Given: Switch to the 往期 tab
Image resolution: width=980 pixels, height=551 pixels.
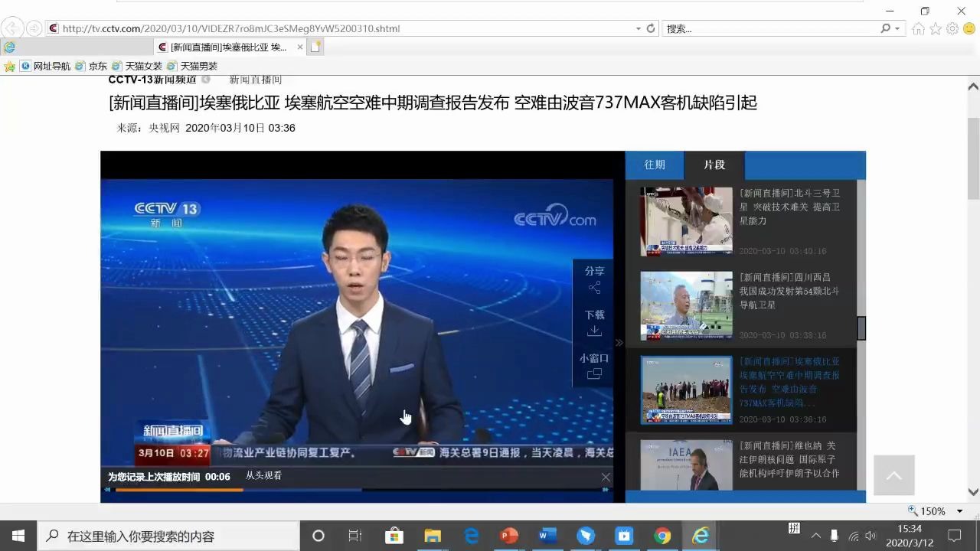Looking at the screenshot, I should [x=655, y=165].
